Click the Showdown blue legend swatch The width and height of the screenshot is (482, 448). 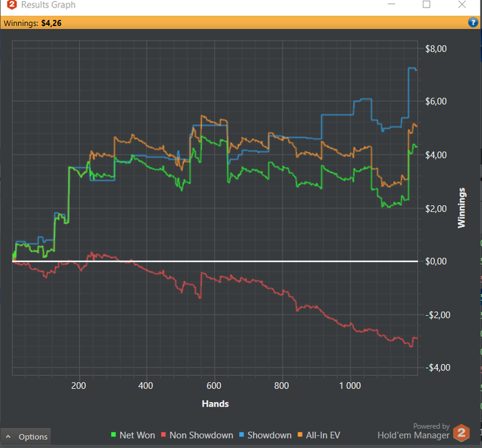pos(242,435)
